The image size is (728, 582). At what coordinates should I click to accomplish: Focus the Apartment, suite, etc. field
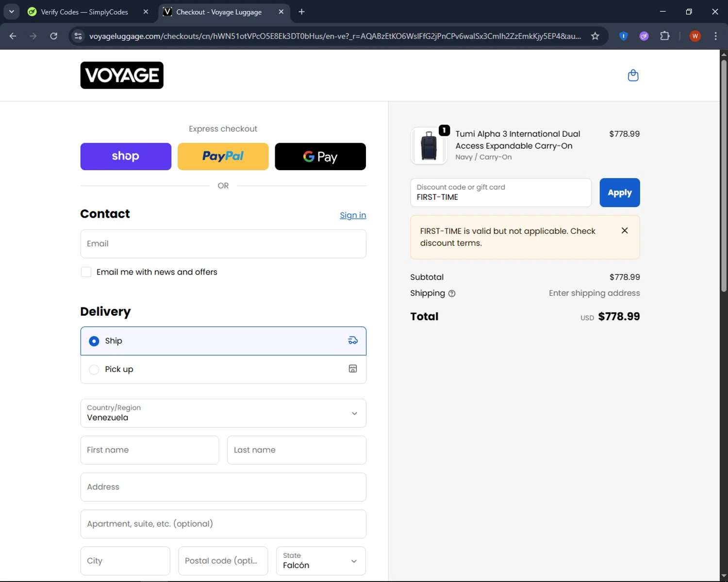[223, 524]
